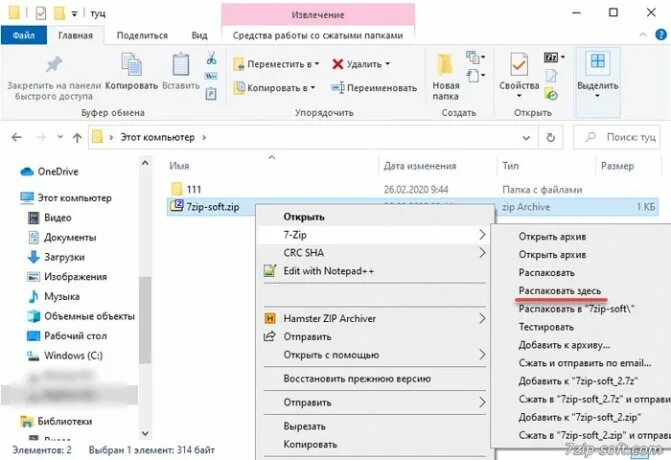Click the OneDrive cloud icon
Screen dimensions: 671x460
[x=27, y=172]
